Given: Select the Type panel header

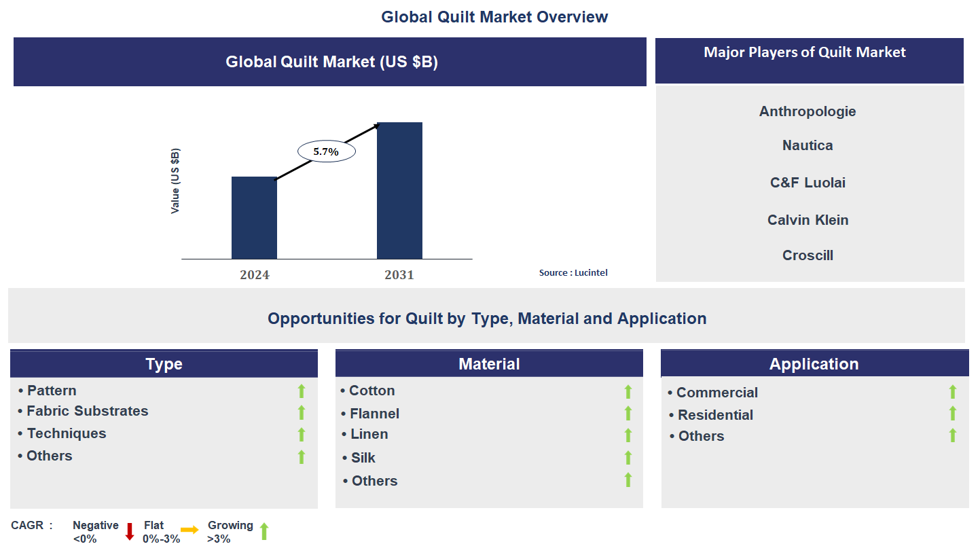Looking at the screenshot, I should coord(163,363).
